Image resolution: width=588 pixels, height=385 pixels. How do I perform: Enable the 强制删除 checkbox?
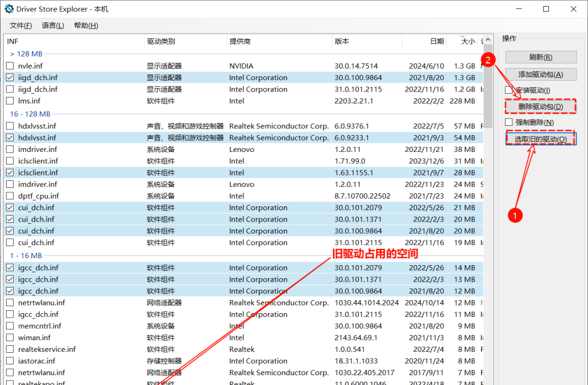click(x=509, y=123)
